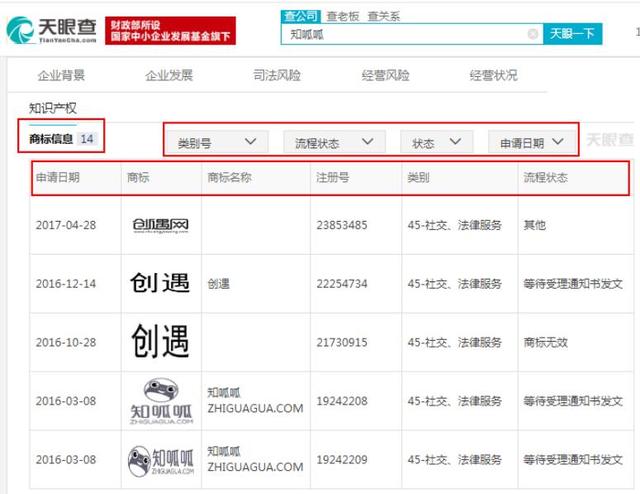Click the 天眼一下 search button
Viewport: 640px width, 494px height.
tap(572, 34)
